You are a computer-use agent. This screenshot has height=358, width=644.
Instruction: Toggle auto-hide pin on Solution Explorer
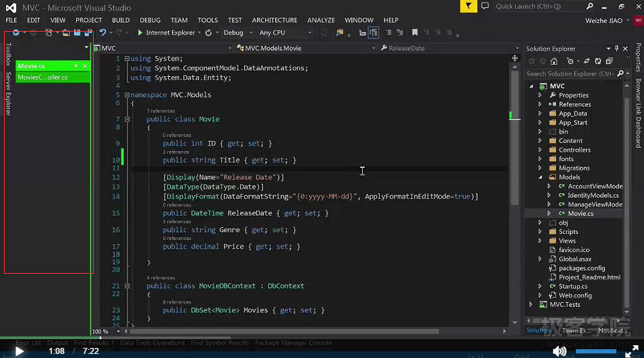point(616,49)
